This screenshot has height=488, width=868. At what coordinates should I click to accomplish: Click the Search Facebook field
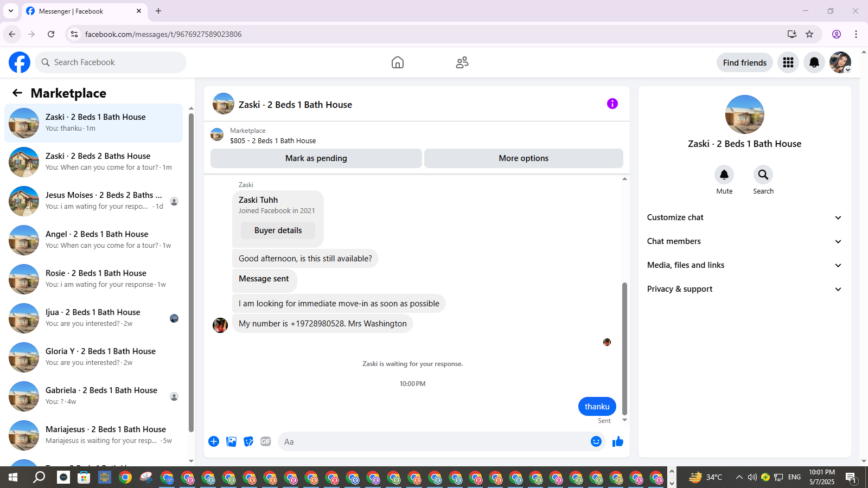click(111, 62)
